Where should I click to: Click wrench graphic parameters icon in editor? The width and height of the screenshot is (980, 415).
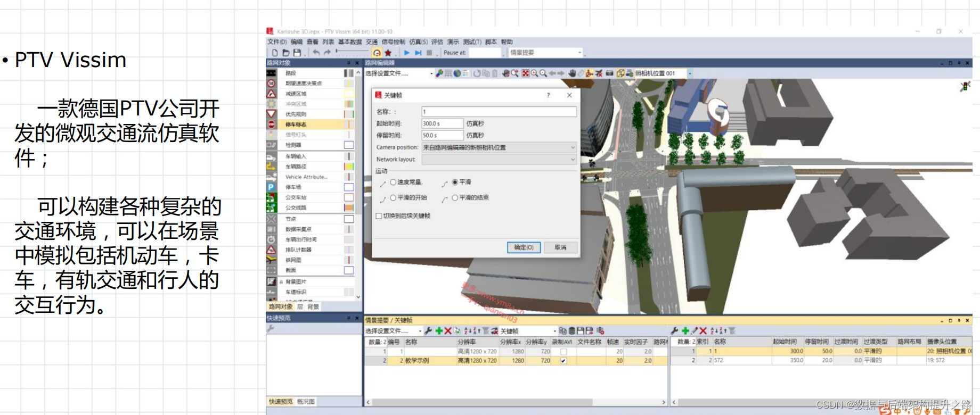(439, 73)
